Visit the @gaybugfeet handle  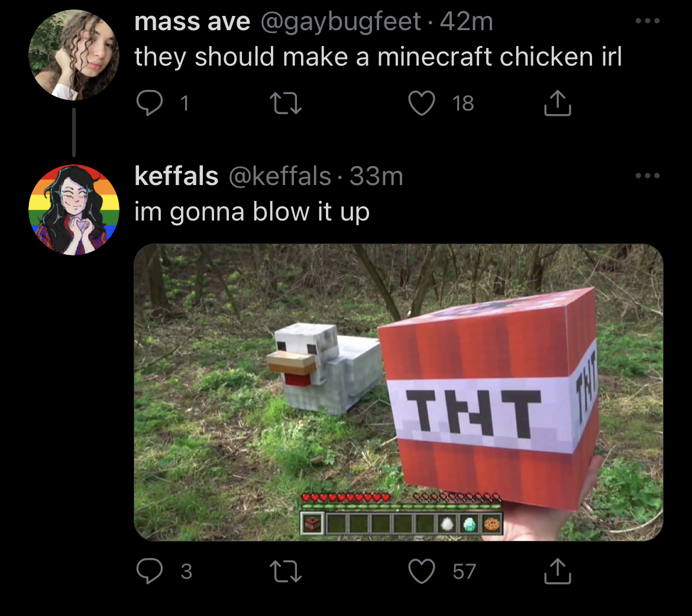coord(340,22)
